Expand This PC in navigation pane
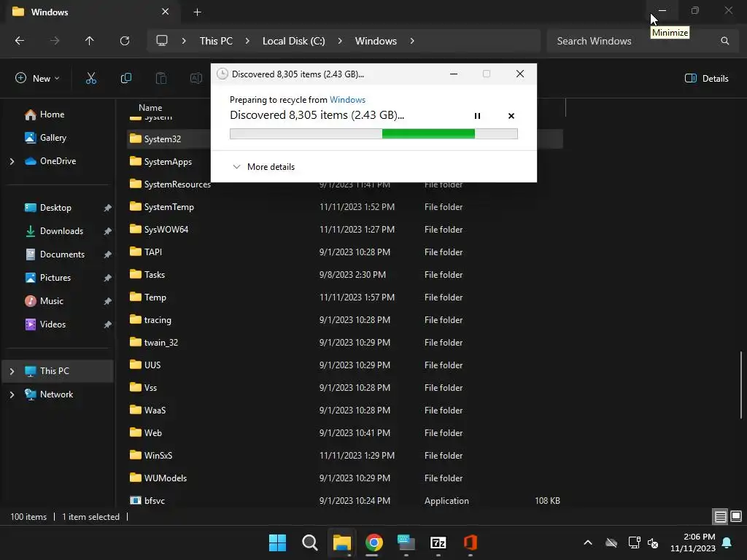Screen dimensions: 747x560 [12, 371]
